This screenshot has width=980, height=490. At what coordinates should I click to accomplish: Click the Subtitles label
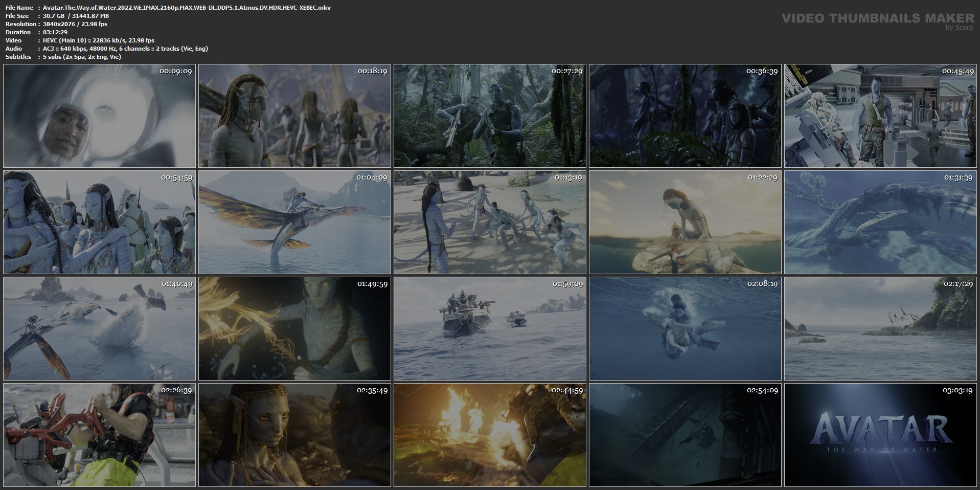pyautogui.click(x=18, y=57)
